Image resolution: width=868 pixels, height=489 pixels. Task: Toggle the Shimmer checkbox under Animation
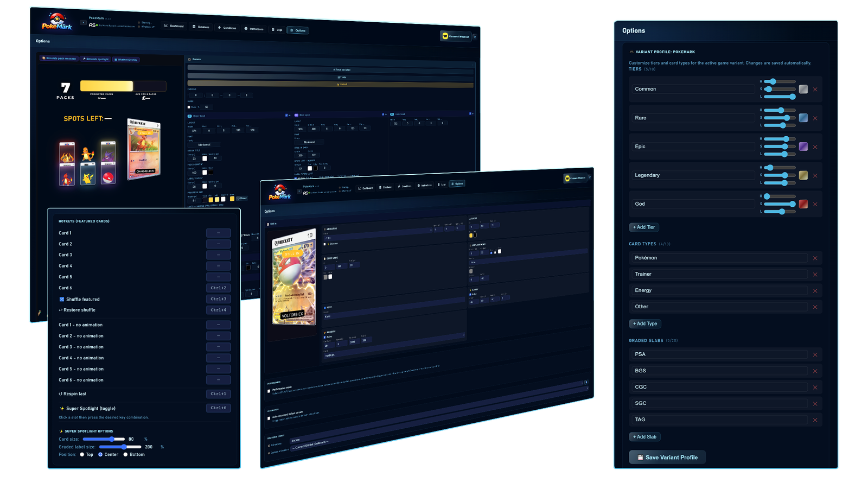coord(325,244)
